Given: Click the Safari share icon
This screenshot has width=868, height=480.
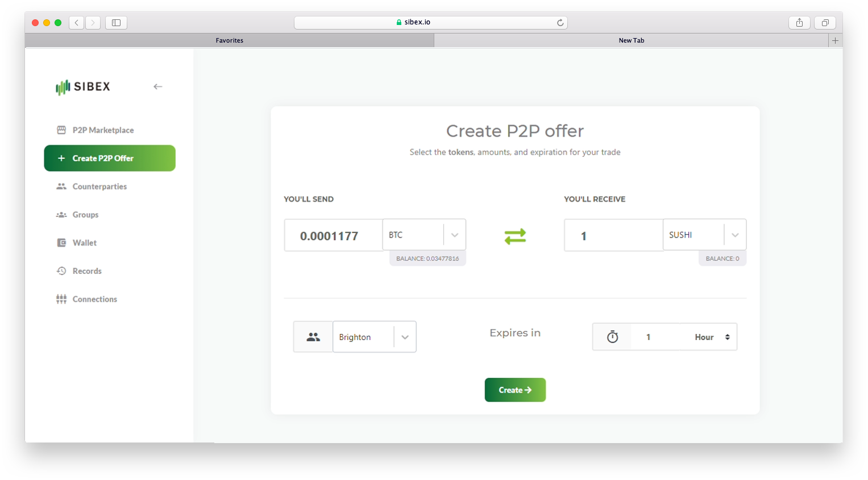Looking at the screenshot, I should tap(799, 23).
